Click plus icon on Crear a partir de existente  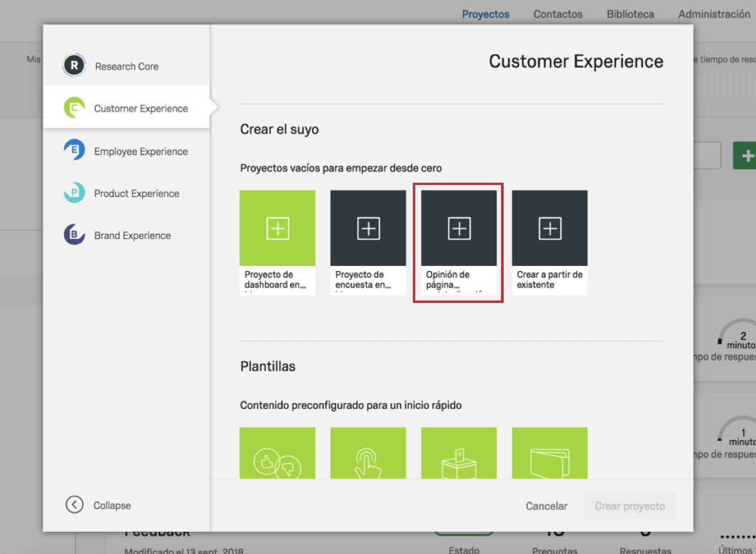click(550, 228)
